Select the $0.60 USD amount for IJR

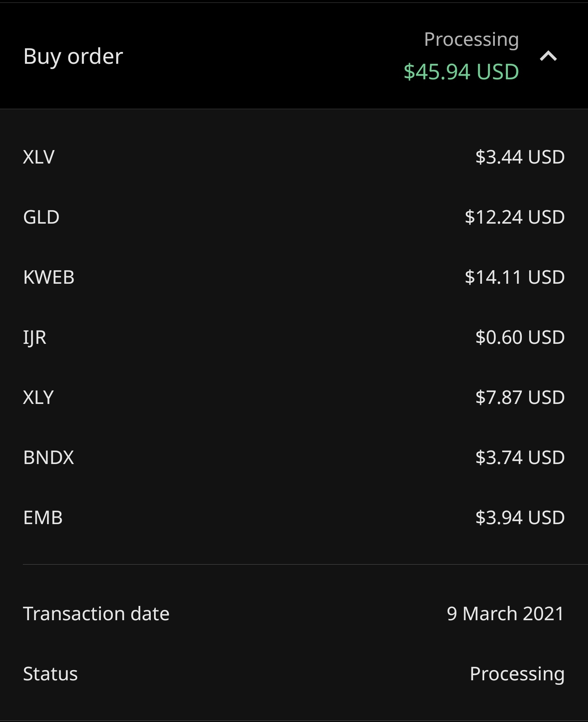520,337
